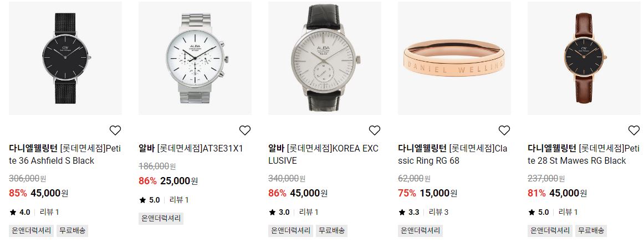Click 온앤더럭셔리 tag under AT3E31X1 watch
644x252 pixels.
(161, 218)
